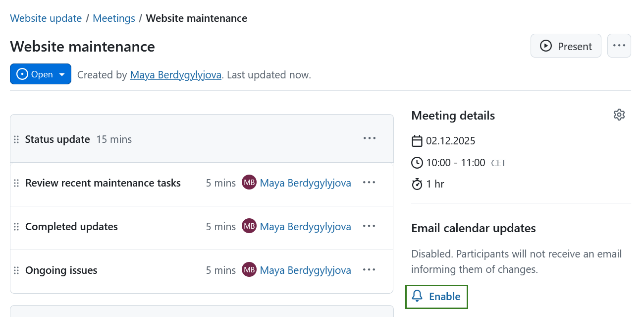Open Status update section options menu
This screenshot has width=644, height=317.
point(369,138)
